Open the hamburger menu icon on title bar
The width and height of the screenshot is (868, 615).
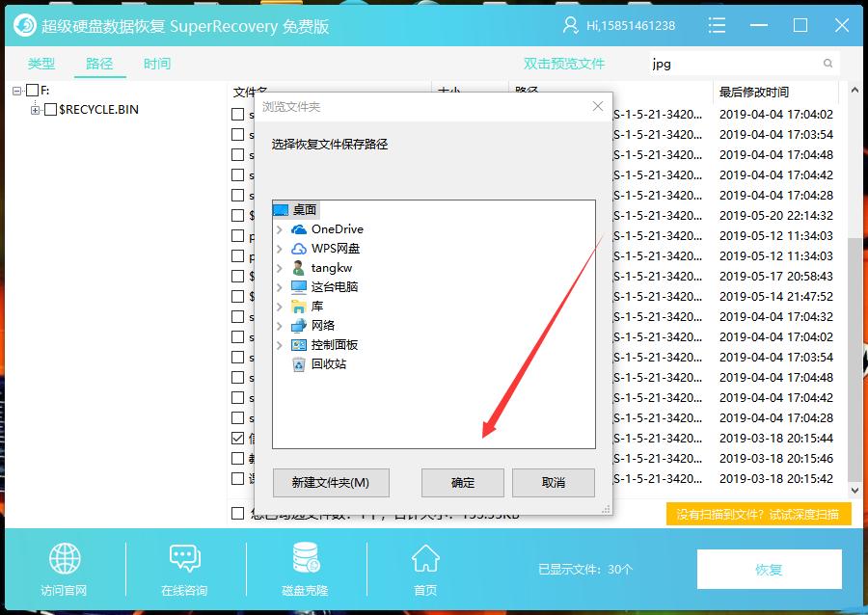(717, 25)
